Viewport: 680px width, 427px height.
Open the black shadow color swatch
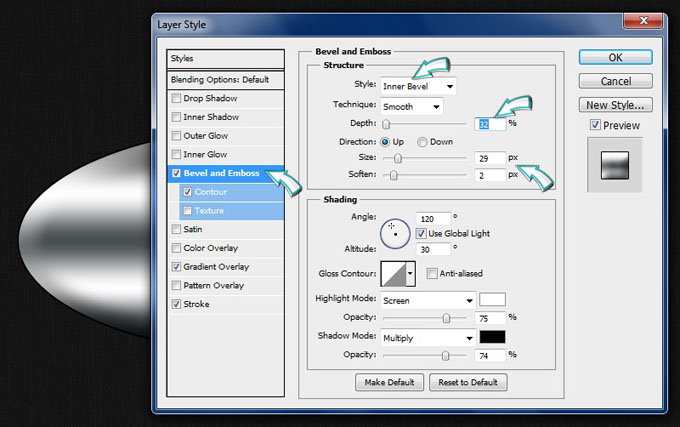[x=492, y=337]
